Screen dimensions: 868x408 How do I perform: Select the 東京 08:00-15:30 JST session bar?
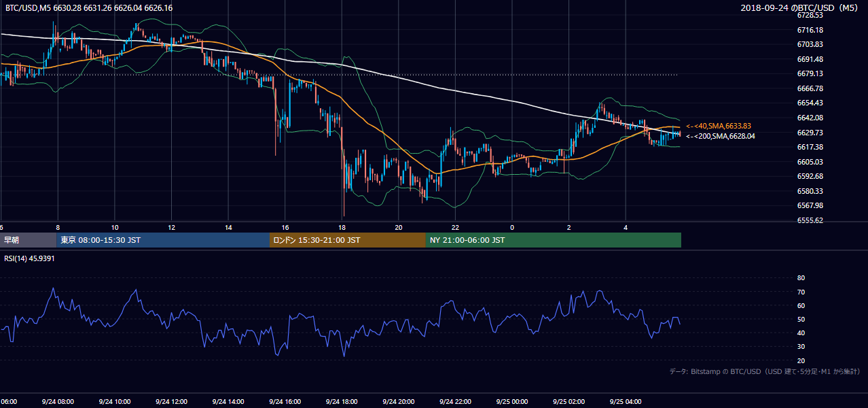coord(163,240)
